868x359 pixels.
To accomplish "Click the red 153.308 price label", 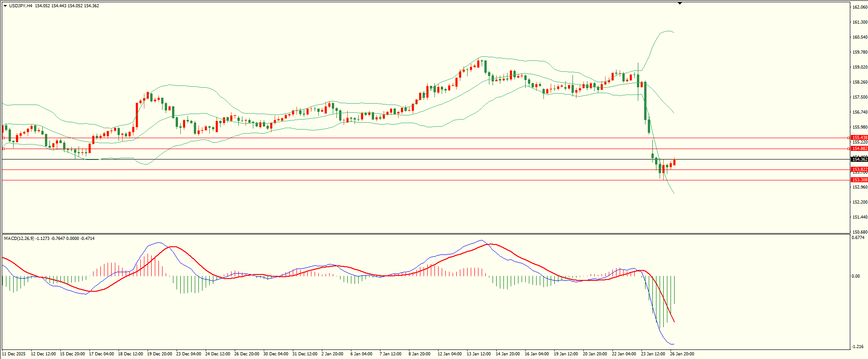I will coord(859,180).
